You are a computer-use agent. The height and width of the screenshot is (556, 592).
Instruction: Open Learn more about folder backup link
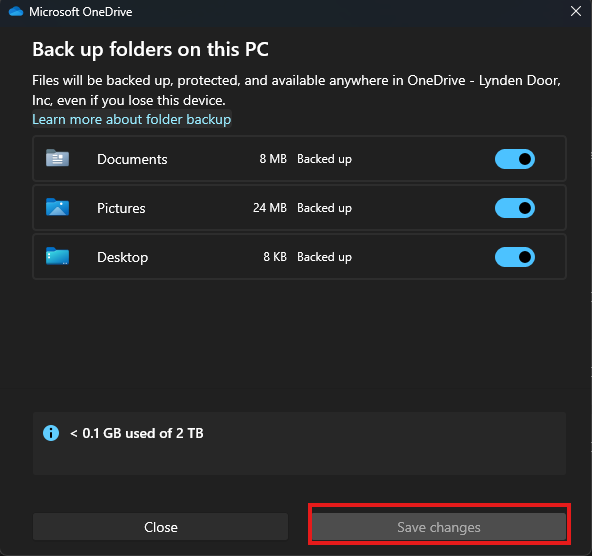(131, 119)
